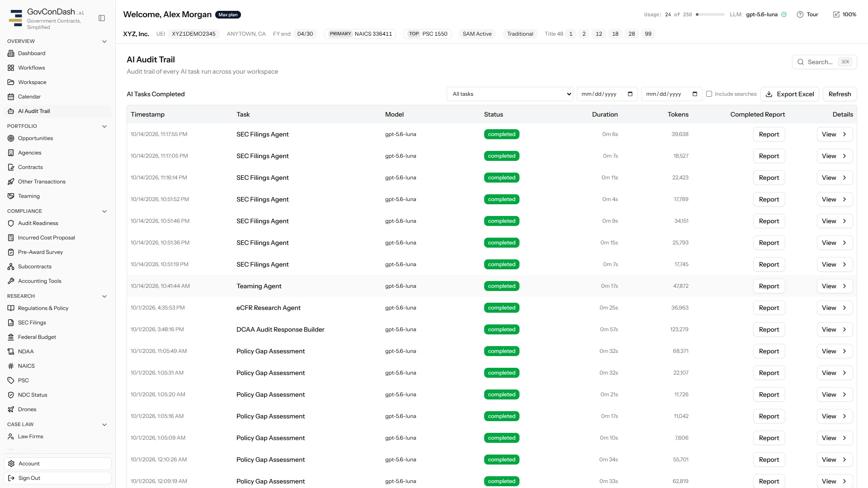Image resolution: width=868 pixels, height=488 pixels.
Task: Enable Include searches checkbox
Action: tap(709, 94)
